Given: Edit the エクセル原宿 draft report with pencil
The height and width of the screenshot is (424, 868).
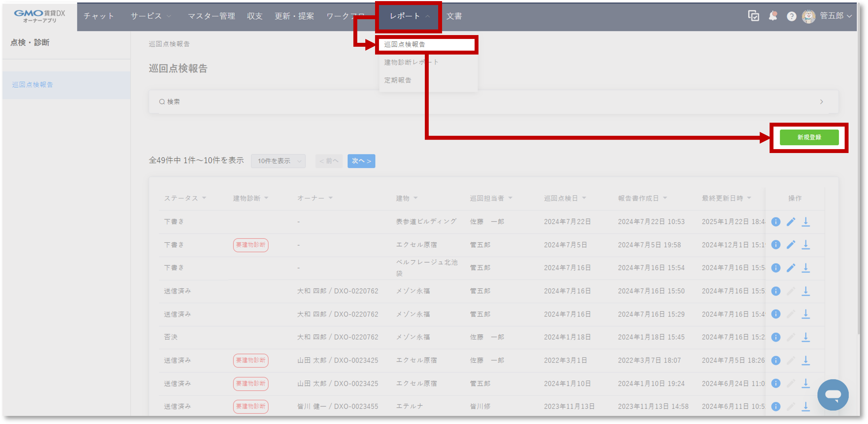Looking at the screenshot, I should point(790,245).
